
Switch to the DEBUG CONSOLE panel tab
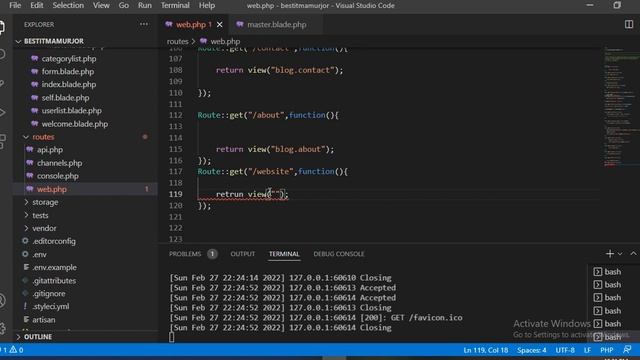339,254
